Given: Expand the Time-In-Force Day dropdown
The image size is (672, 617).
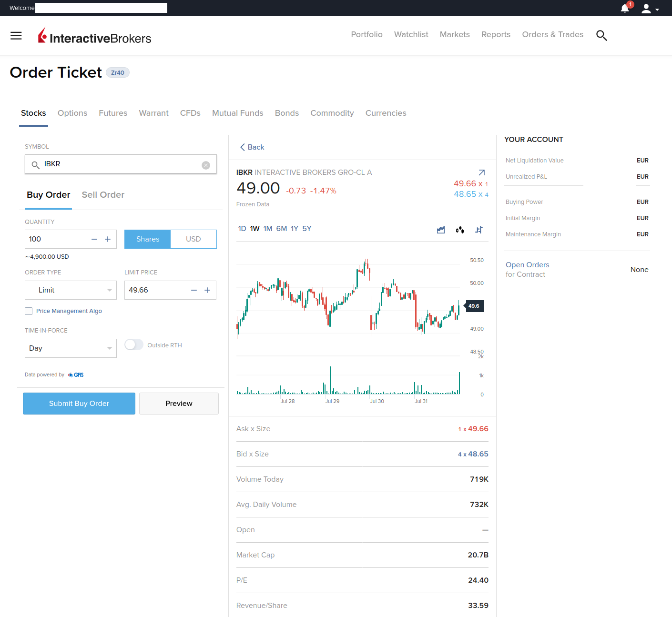Looking at the screenshot, I should click(71, 348).
